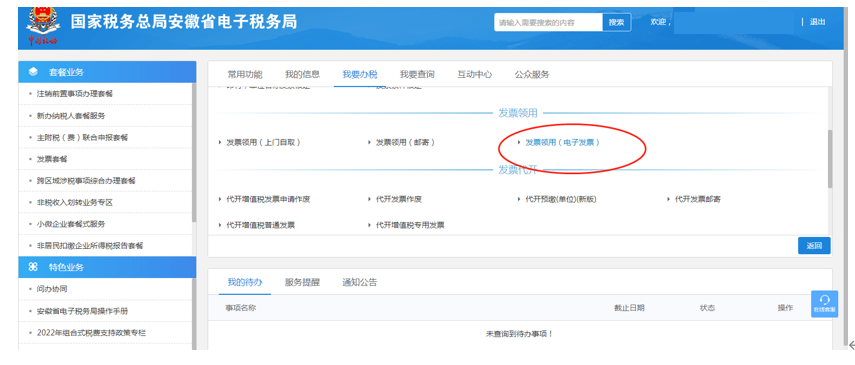Viewport: 855px width, 365px height.
Task: Select the 我的待办 tab
Action: [x=245, y=283]
